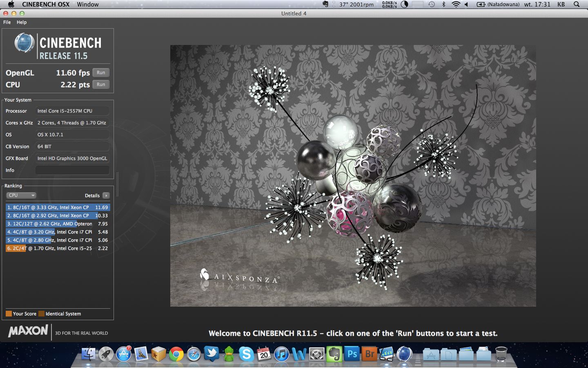The height and width of the screenshot is (368, 588).
Task: Select ranking row 12C/12T AMD Opteron
Action: point(58,224)
